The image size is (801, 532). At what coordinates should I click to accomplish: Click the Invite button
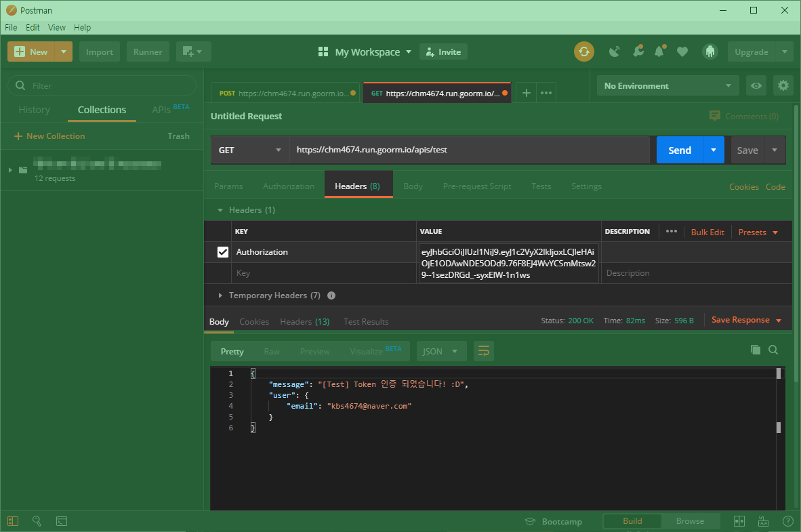tap(443, 52)
